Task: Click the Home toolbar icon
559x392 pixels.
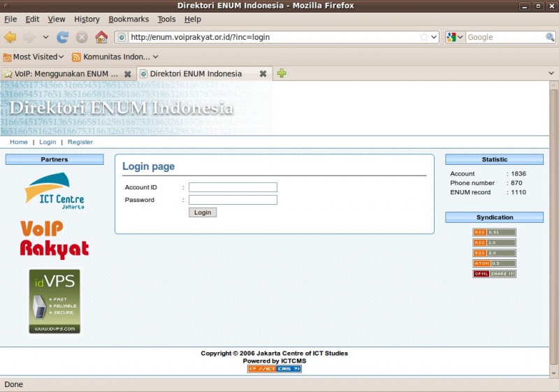Action: (x=101, y=37)
